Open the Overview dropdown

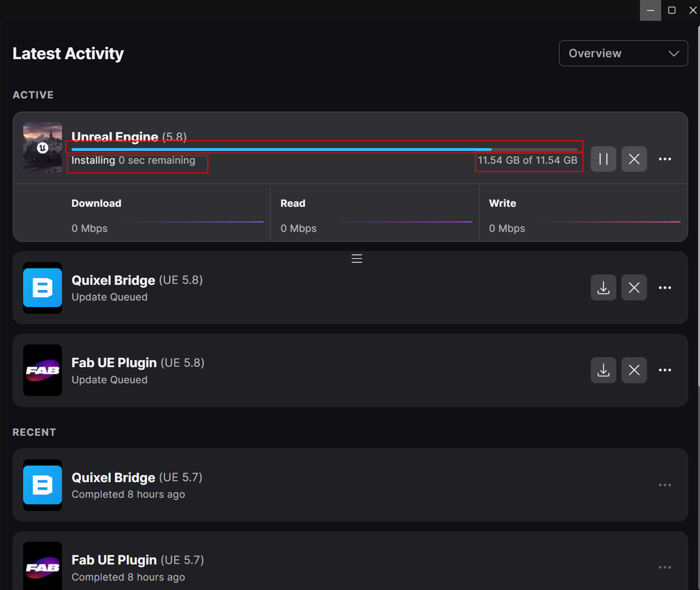coord(623,53)
